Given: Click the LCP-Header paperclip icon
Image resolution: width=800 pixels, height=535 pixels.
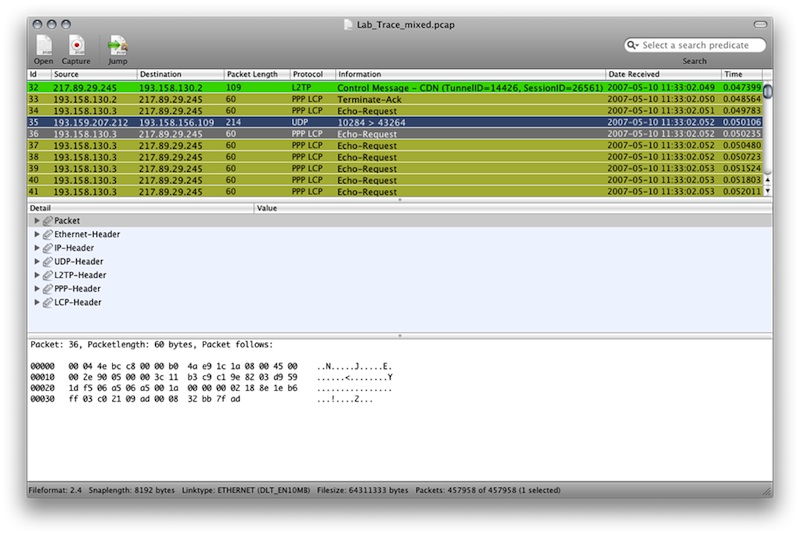Looking at the screenshot, I should (x=48, y=302).
